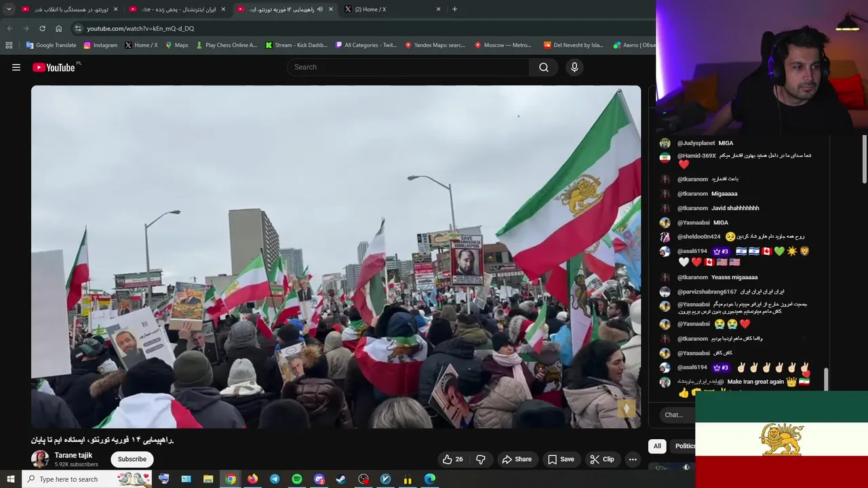The width and height of the screenshot is (868, 488).
Task: Start voice search with microphone icon
Action: point(574,67)
